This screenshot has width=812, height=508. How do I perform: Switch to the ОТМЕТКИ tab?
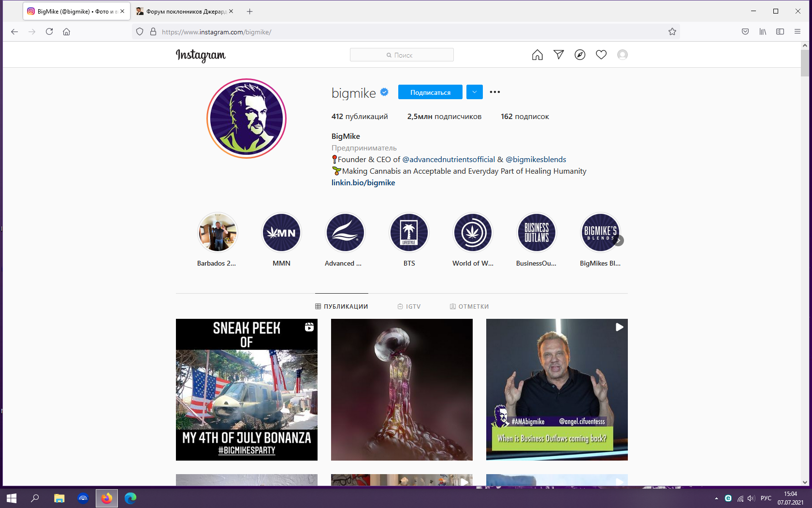[x=469, y=307]
